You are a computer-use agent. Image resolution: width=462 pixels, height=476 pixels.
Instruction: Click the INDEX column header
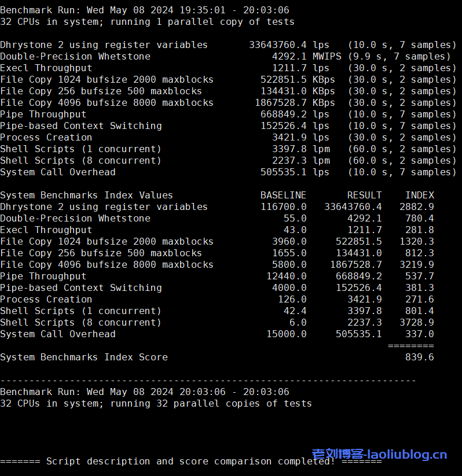point(419,195)
